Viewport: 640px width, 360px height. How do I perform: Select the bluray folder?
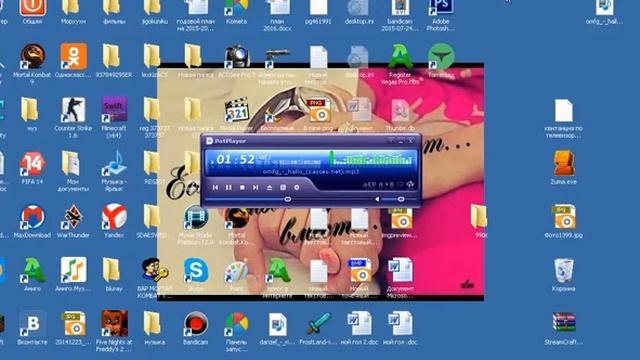(x=114, y=275)
